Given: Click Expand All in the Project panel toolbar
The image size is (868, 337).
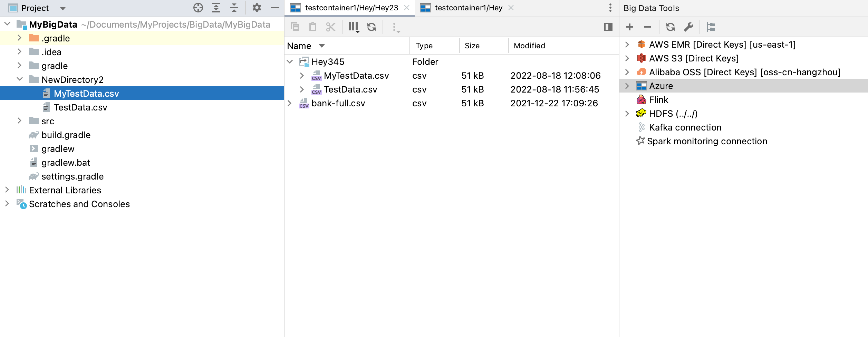Looking at the screenshot, I should point(216,8).
